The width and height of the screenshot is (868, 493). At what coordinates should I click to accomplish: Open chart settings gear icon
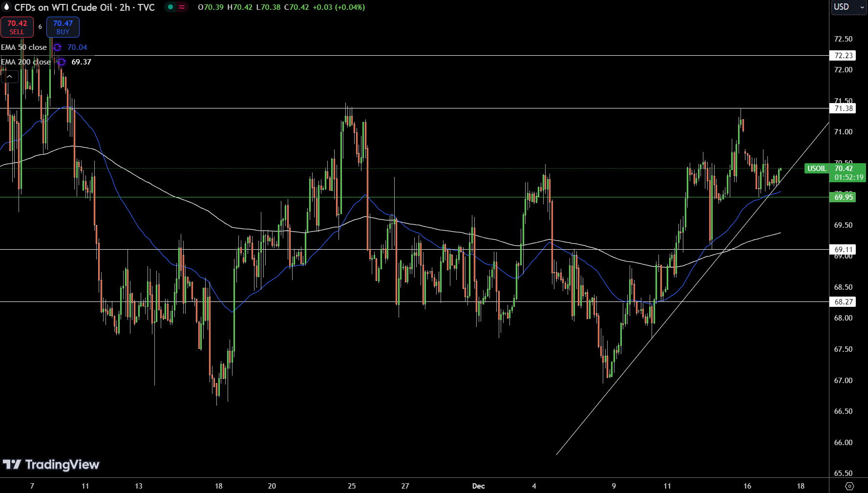click(x=849, y=486)
